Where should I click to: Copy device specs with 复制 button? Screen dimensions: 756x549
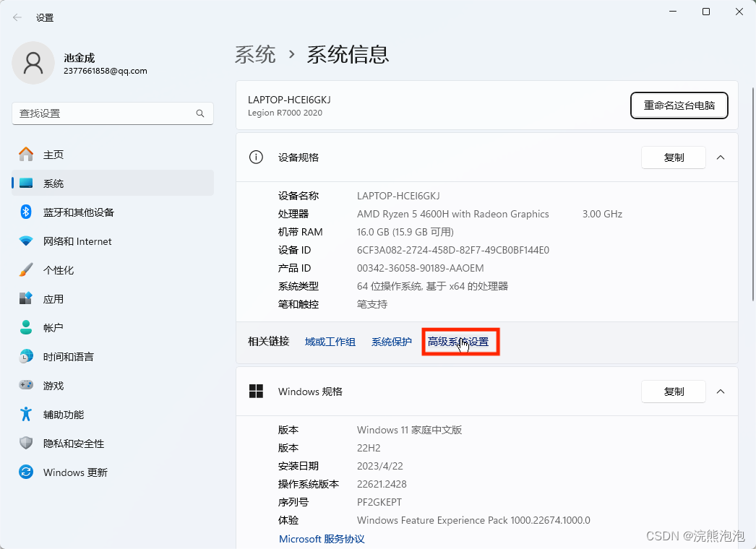tap(674, 157)
